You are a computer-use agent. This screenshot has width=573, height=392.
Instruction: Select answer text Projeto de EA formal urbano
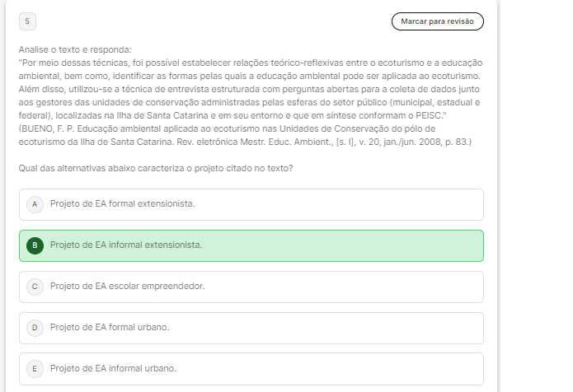[x=109, y=327]
